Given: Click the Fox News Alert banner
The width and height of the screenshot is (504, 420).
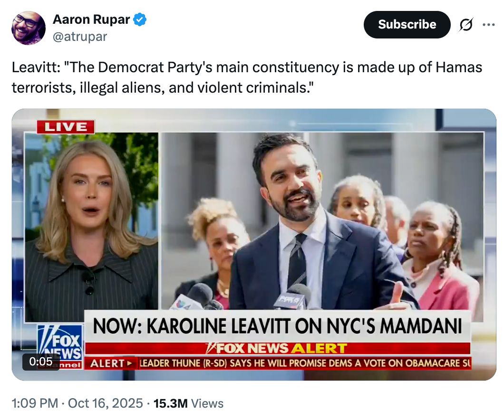Looking at the screenshot, I should click(277, 348).
